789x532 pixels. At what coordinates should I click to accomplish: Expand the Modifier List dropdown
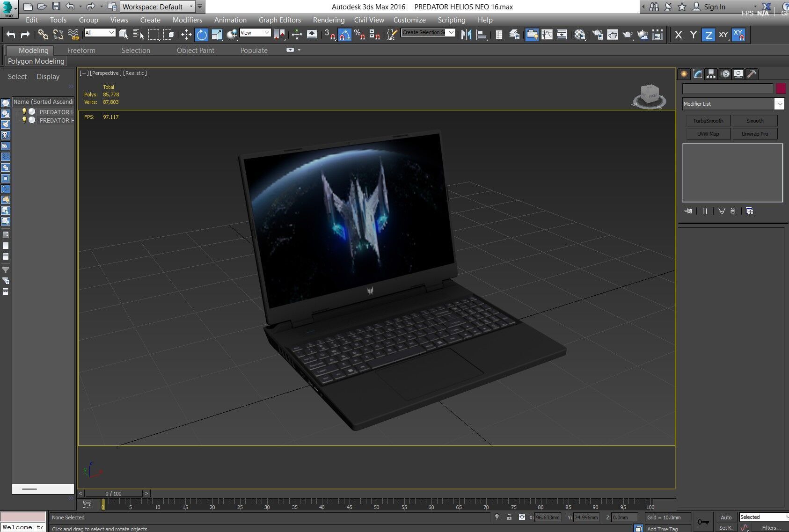click(733, 104)
